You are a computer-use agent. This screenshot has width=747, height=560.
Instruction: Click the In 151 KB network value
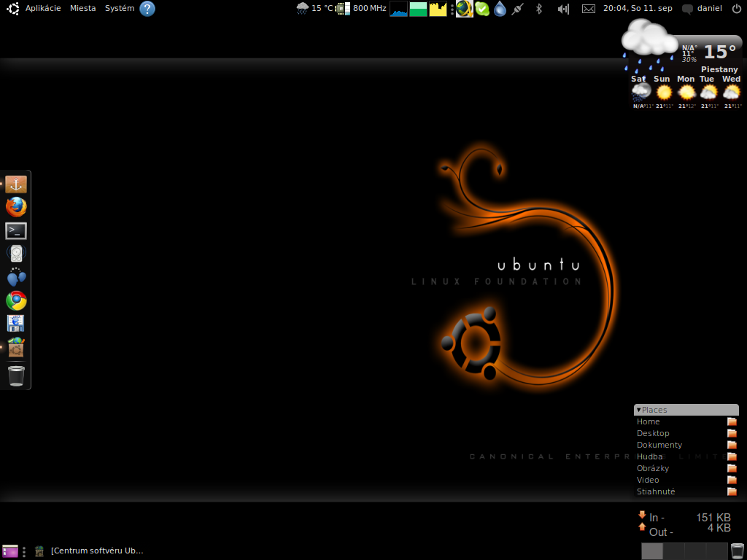[x=713, y=518]
